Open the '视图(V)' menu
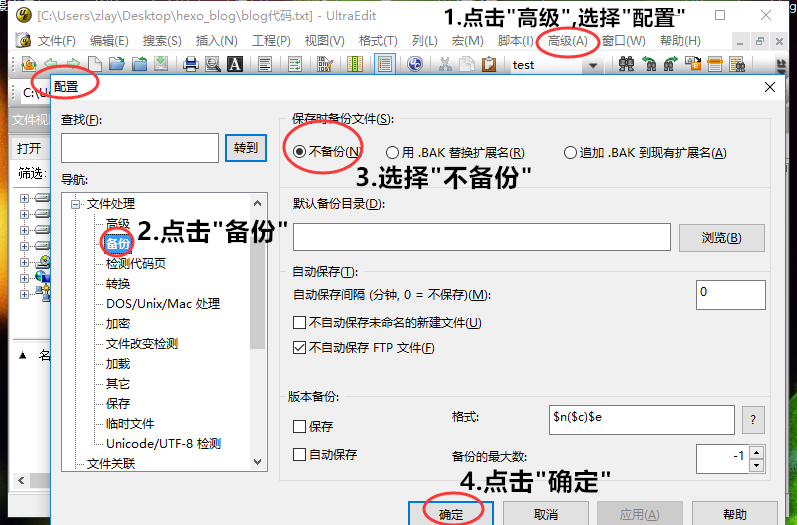This screenshot has width=797, height=525. pos(324,41)
